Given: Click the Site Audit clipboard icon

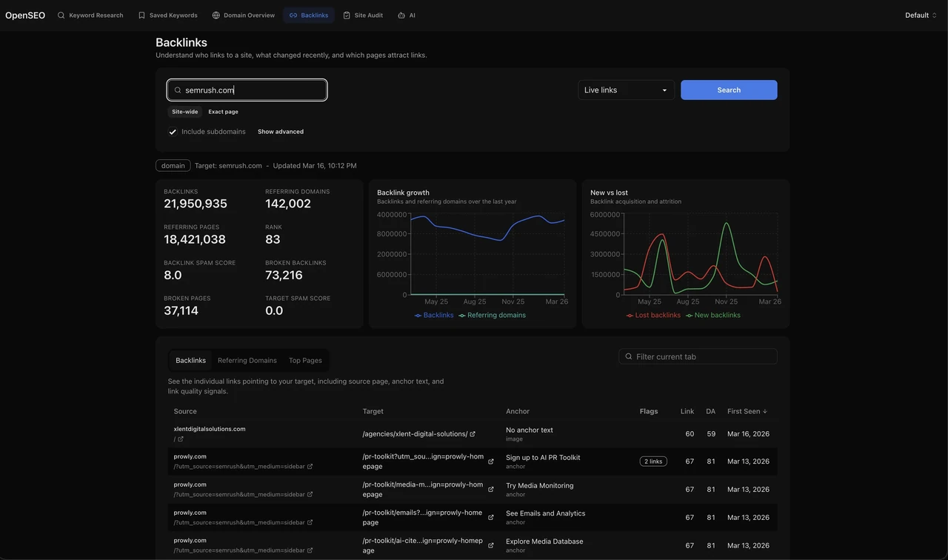Looking at the screenshot, I should [x=347, y=16].
